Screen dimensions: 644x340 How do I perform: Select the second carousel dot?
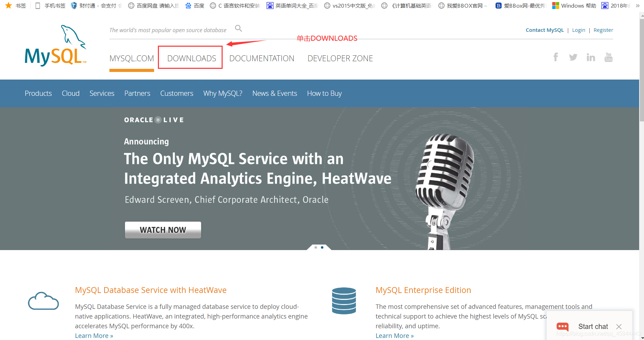pyautogui.click(x=322, y=247)
